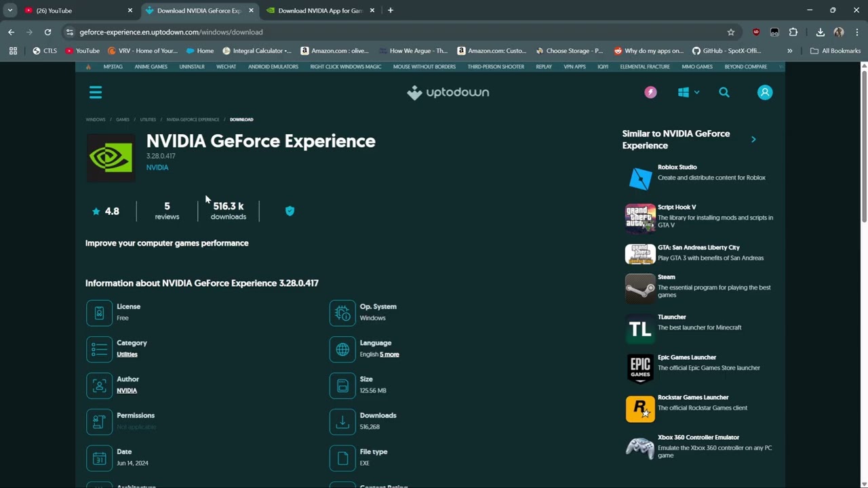Click the License info icon
The height and width of the screenshot is (488, 868).
point(99,312)
